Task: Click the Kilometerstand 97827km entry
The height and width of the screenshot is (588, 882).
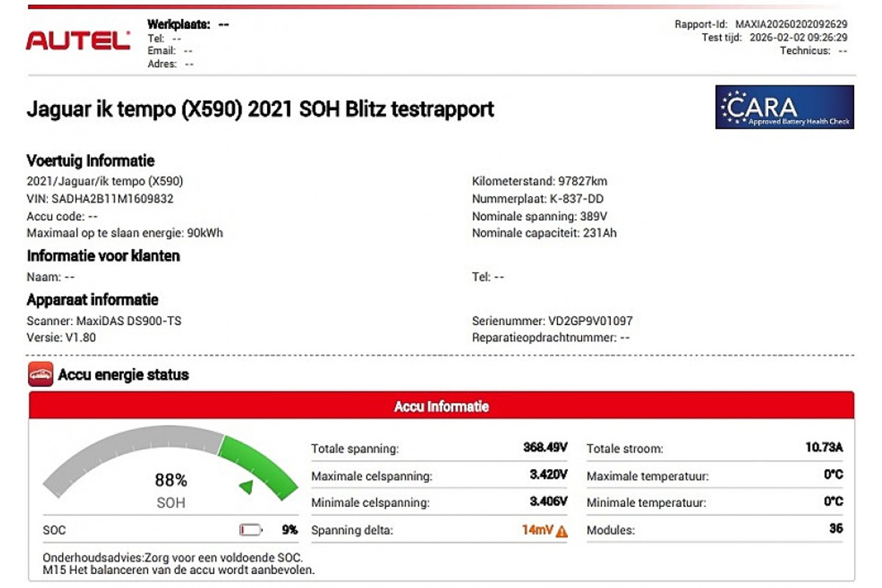Action: point(539,181)
